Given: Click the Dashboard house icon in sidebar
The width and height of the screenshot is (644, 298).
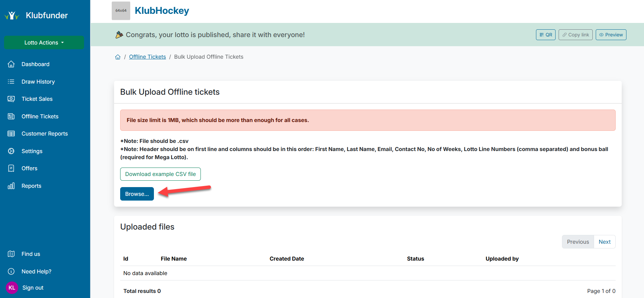Looking at the screenshot, I should click(x=11, y=64).
